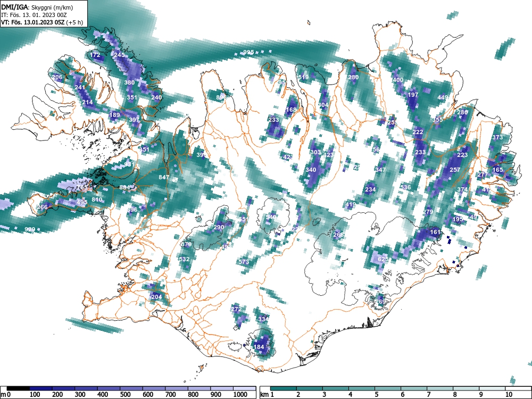Click the visibility value 355
This screenshot has height=399, width=532.
(437, 120)
